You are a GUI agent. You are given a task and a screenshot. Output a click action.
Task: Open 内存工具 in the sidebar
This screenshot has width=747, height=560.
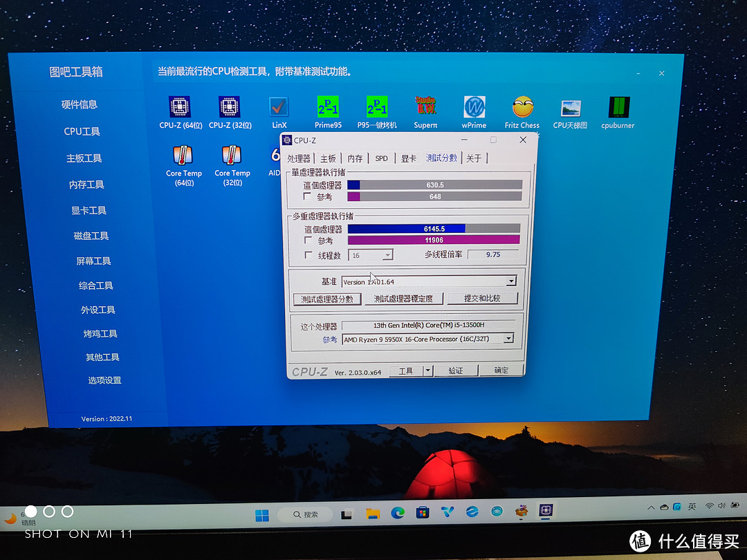pos(86,185)
